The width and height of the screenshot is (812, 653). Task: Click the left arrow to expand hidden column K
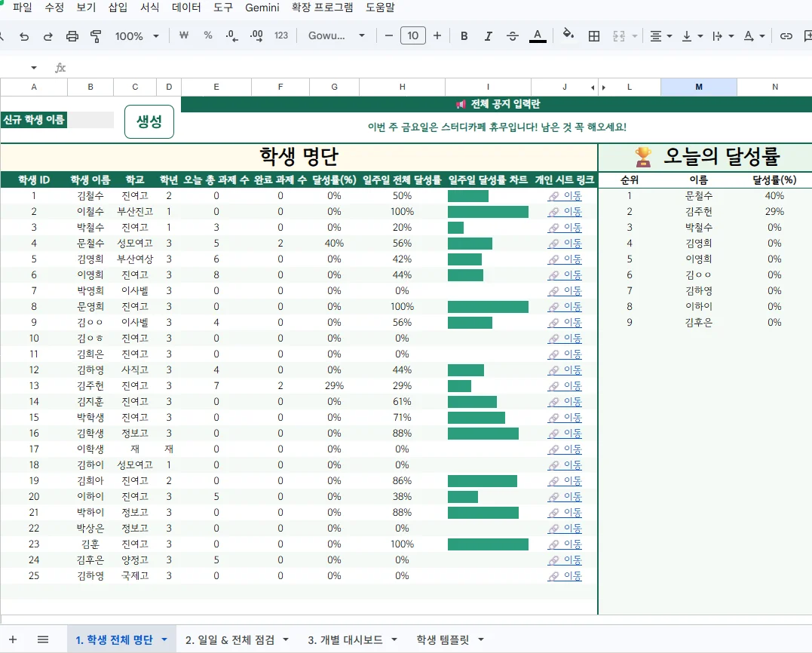[593, 87]
